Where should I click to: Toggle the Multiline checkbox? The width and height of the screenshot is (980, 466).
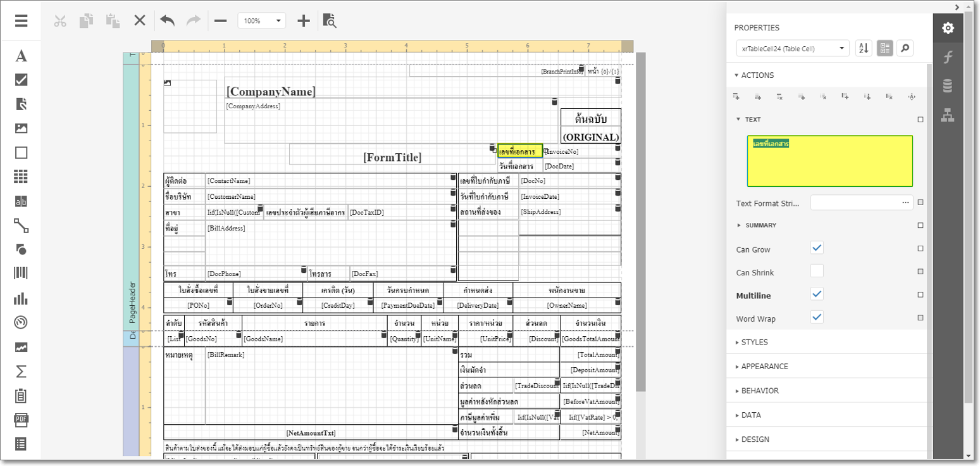tap(817, 294)
